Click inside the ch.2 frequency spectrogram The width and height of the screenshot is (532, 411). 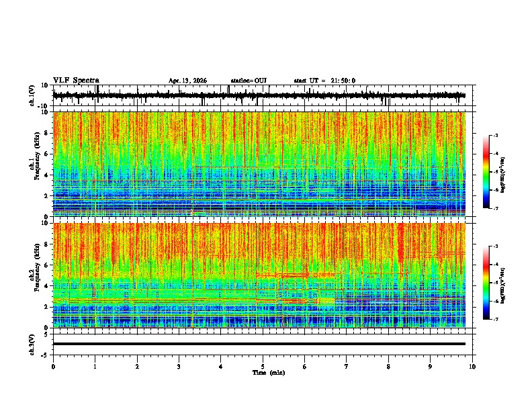pos(259,275)
